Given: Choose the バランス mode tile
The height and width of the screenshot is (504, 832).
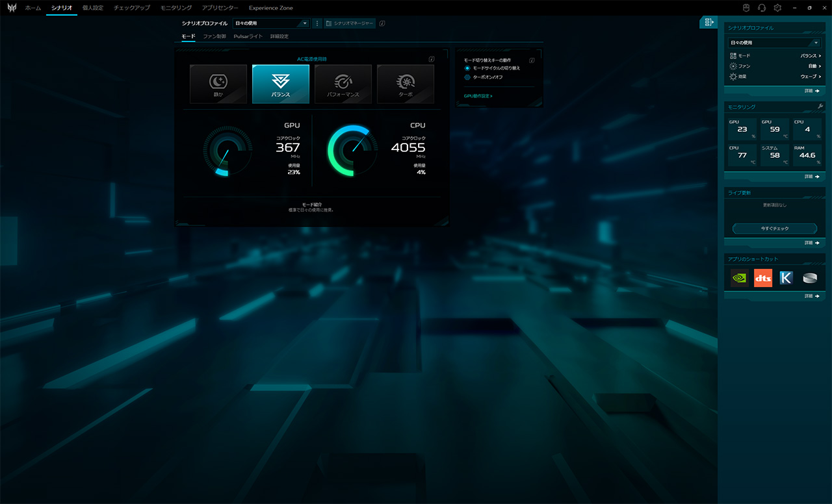Looking at the screenshot, I should pos(281,83).
